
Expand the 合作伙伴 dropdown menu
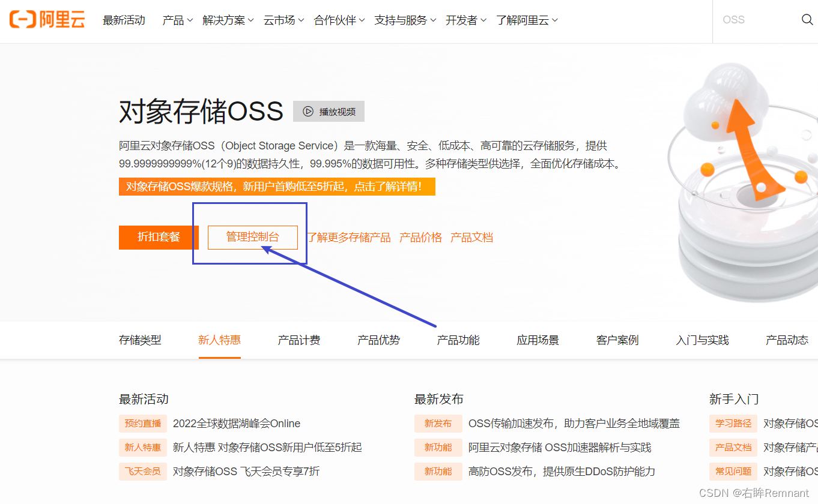coord(339,20)
